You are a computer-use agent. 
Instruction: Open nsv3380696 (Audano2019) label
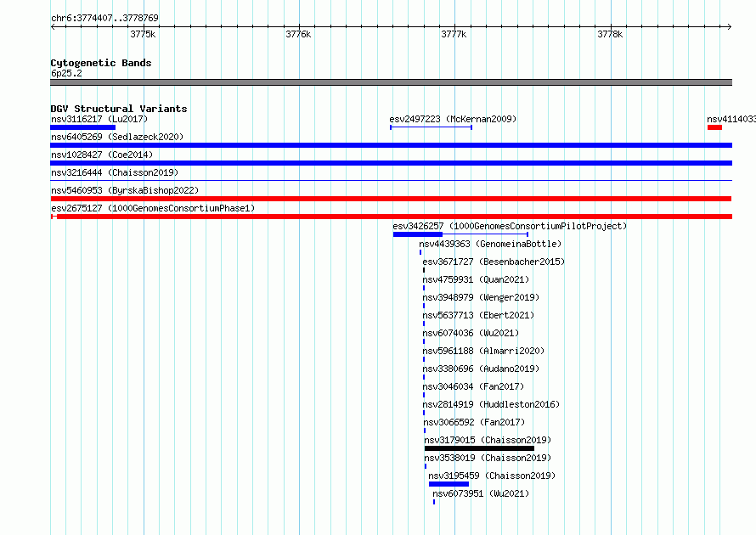coord(481,369)
